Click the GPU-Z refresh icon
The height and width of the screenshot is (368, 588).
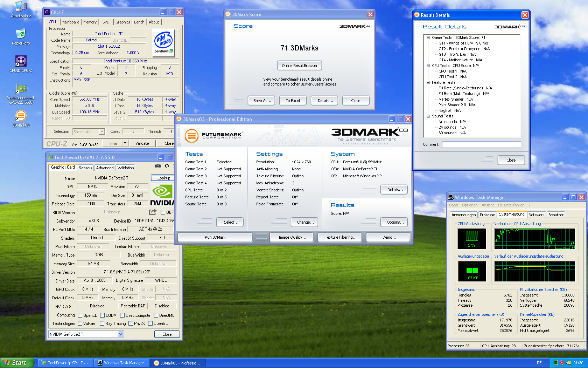coord(167,166)
